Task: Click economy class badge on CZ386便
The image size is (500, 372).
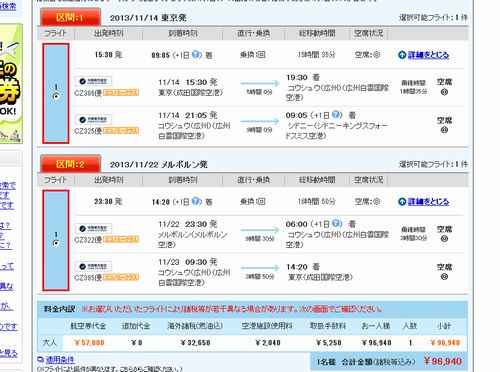Action: [121, 93]
